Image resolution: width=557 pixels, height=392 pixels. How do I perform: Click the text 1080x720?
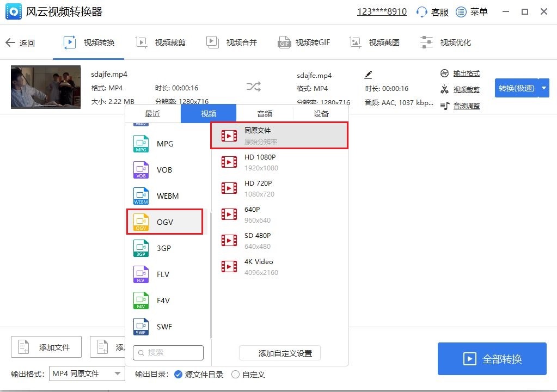(259, 194)
